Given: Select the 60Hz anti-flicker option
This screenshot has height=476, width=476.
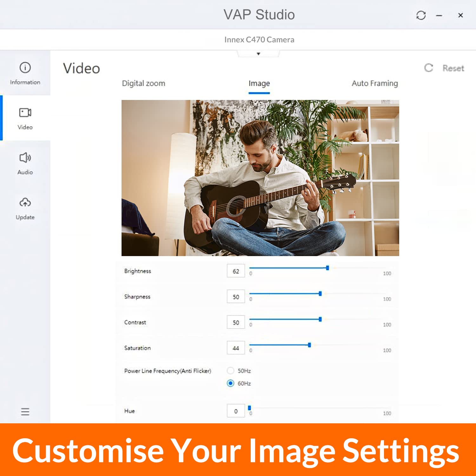Looking at the screenshot, I should (231, 383).
